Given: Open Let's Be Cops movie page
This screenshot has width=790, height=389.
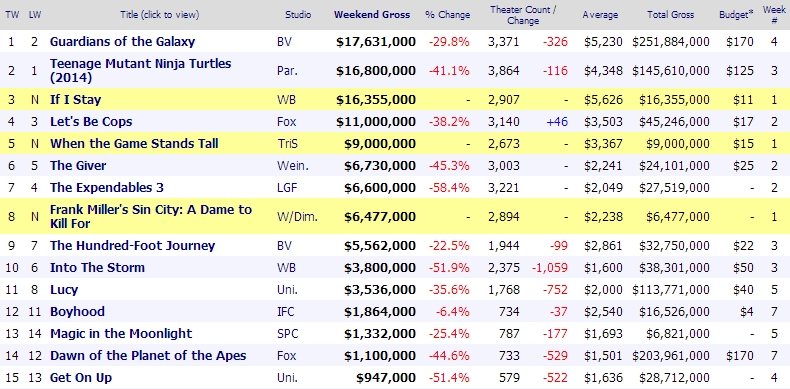Looking at the screenshot, I should 91,121.
